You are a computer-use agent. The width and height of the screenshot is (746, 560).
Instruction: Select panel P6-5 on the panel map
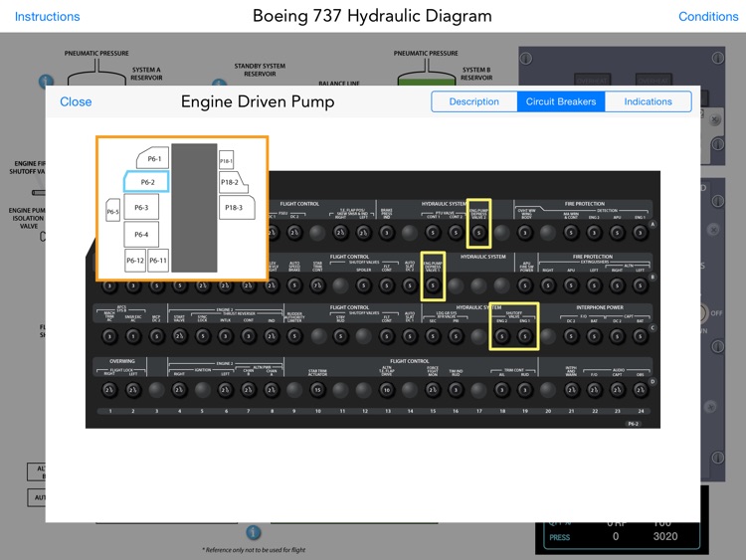point(112,211)
